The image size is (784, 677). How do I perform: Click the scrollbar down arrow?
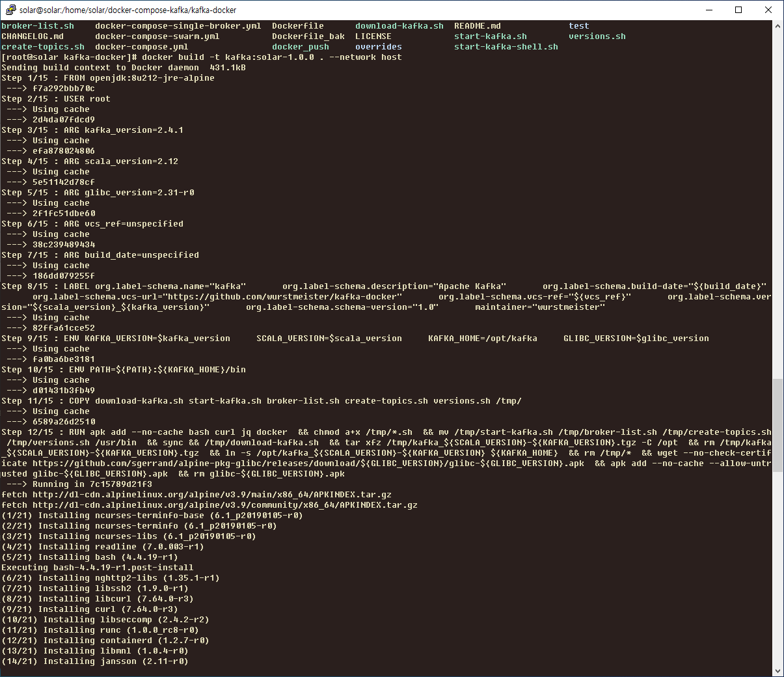(x=778, y=670)
